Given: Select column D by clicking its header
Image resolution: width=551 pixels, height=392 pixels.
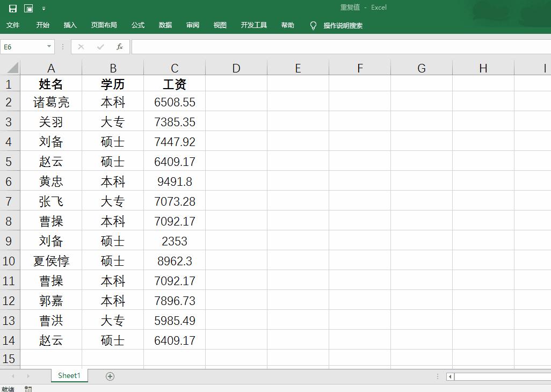Looking at the screenshot, I should (x=236, y=68).
